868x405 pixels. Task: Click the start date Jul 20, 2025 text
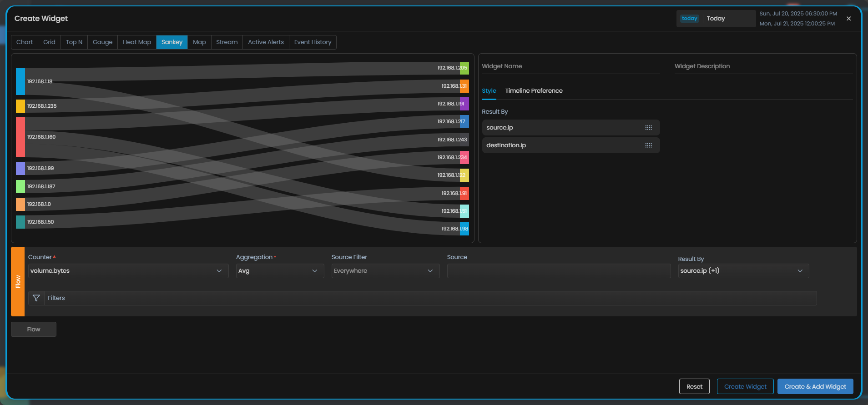[x=798, y=14]
